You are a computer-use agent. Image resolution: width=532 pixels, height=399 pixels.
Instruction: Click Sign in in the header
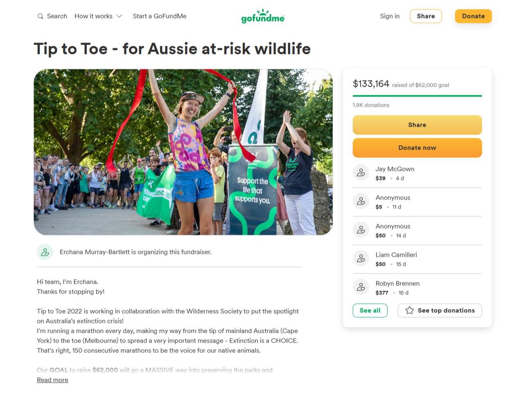(390, 16)
